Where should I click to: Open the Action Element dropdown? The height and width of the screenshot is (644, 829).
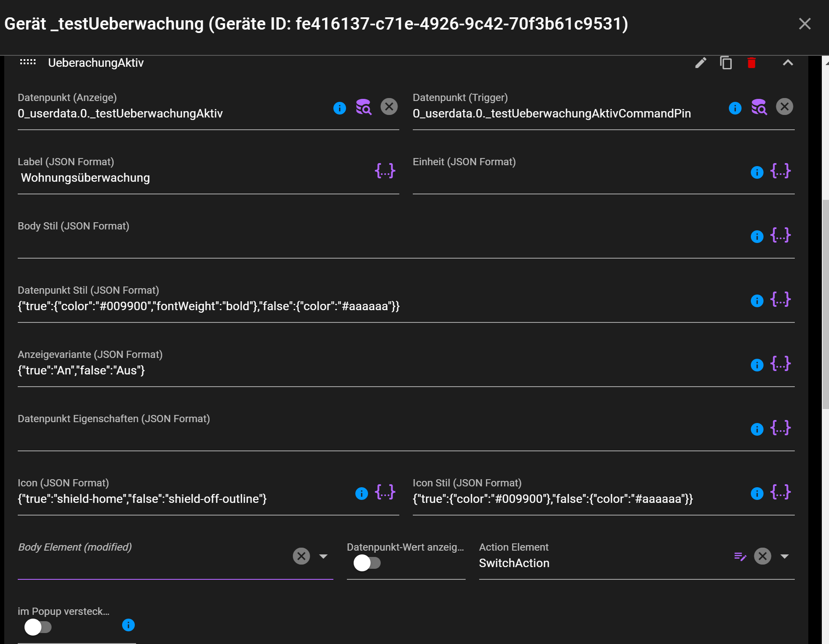[x=785, y=556]
